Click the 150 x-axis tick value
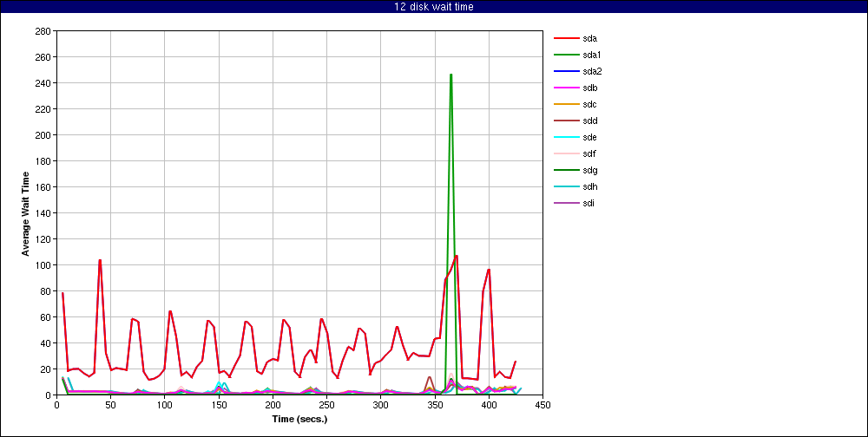 click(219, 405)
